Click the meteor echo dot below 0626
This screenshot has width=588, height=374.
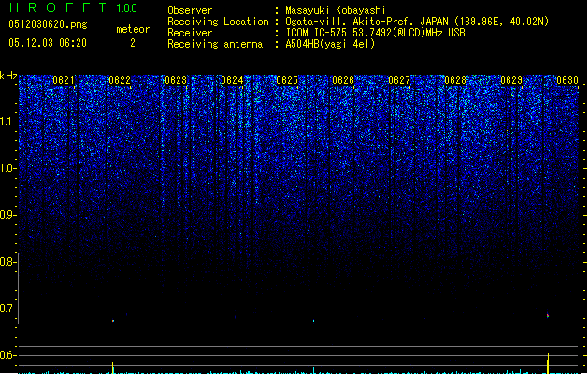click(313, 321)
